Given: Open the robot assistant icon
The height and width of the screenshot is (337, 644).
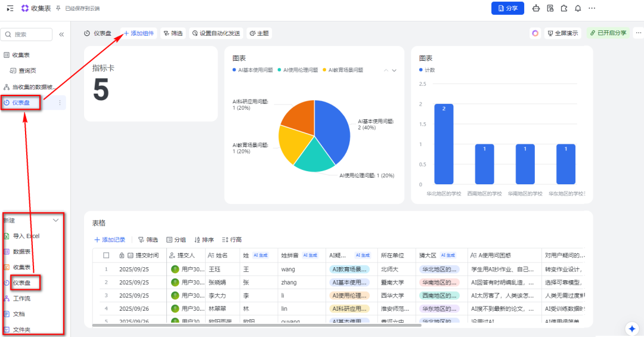Looking at the screenshot, I should (536, 8).
